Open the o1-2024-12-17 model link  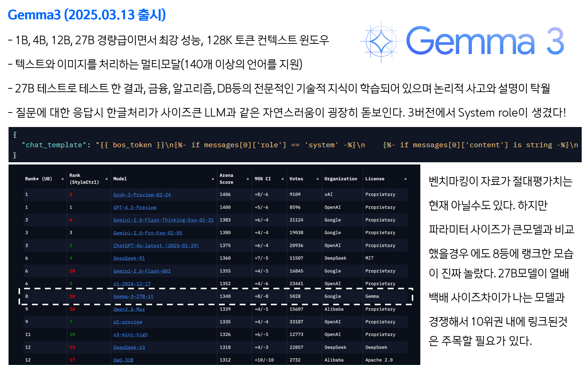132,284
